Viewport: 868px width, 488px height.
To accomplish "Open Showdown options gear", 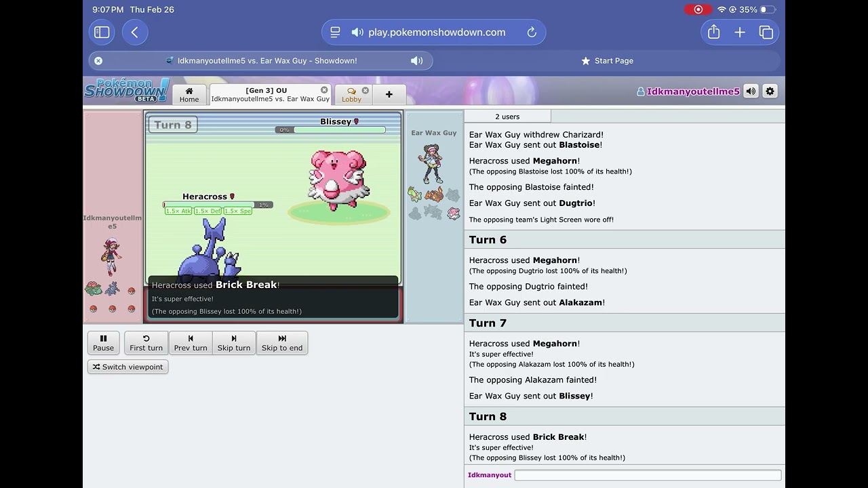I will pos(770,91).
